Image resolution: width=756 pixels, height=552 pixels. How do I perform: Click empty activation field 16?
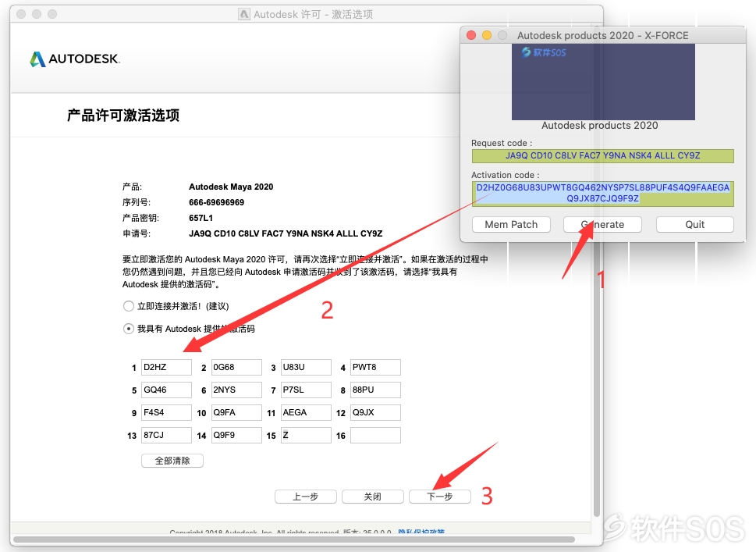(375, 435)
